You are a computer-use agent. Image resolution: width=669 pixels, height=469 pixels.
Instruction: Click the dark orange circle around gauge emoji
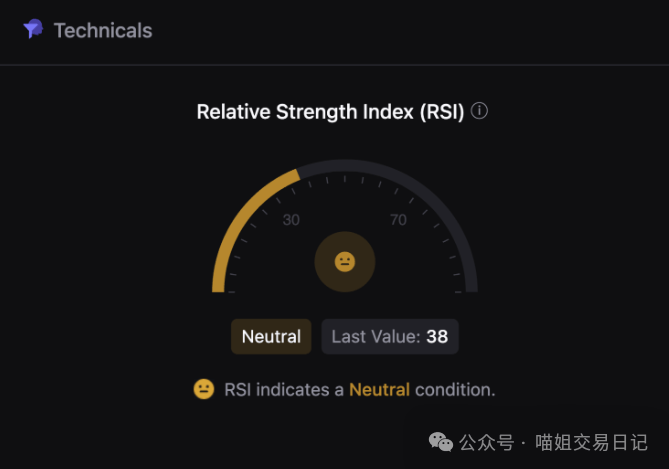tap(345, 262)
